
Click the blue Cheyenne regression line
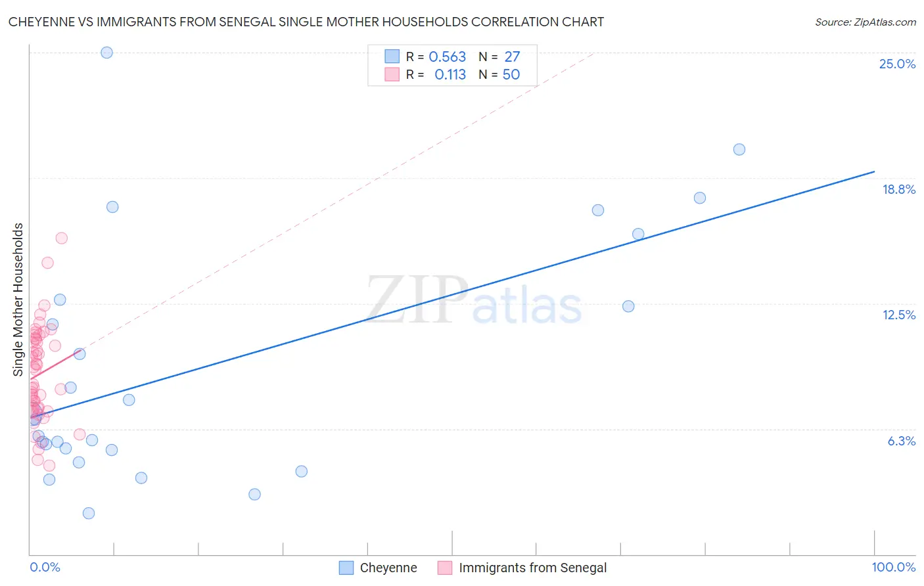pyautogui.click(x=452, y=294)
